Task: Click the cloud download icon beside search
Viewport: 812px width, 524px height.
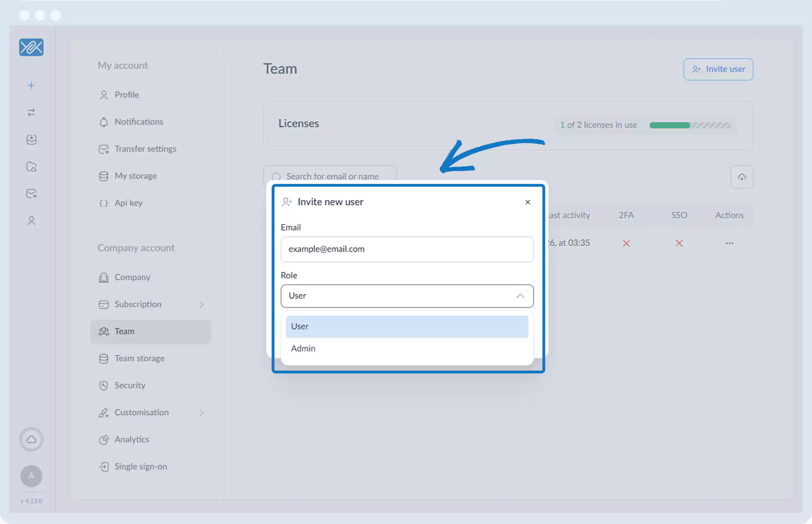Action: pos(741,177)
